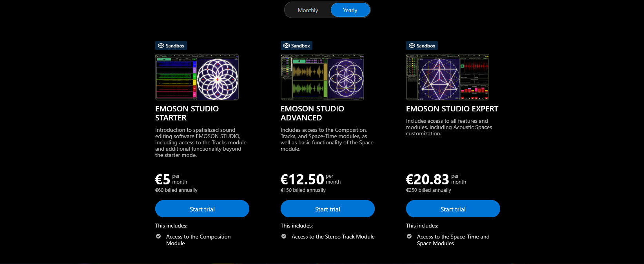Click the Sandbox cube icon on the Advanced plan
The width and height of the screenshot is (644, 264).
tap(286, 46)
